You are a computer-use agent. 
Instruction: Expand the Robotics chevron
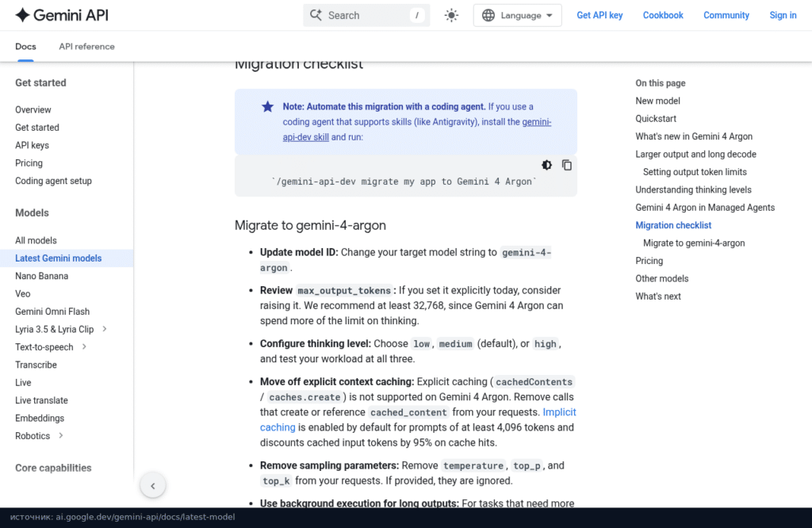tap(60, 435)
